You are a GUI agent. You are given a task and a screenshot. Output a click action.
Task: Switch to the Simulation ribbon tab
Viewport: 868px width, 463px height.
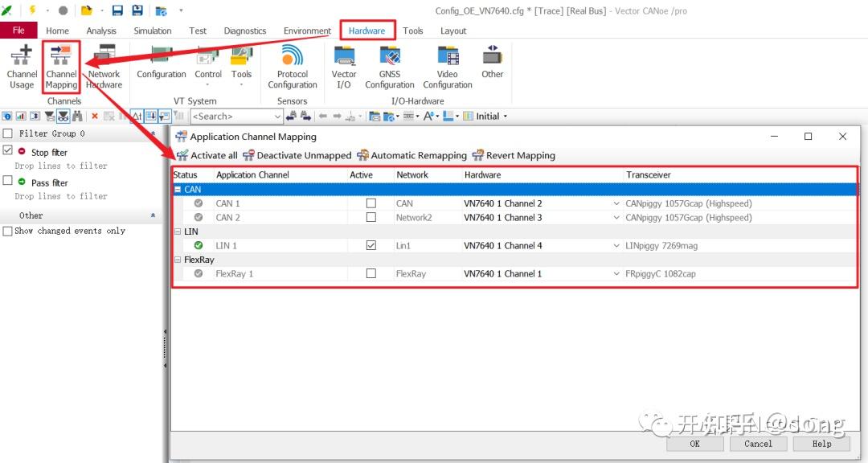153,31
